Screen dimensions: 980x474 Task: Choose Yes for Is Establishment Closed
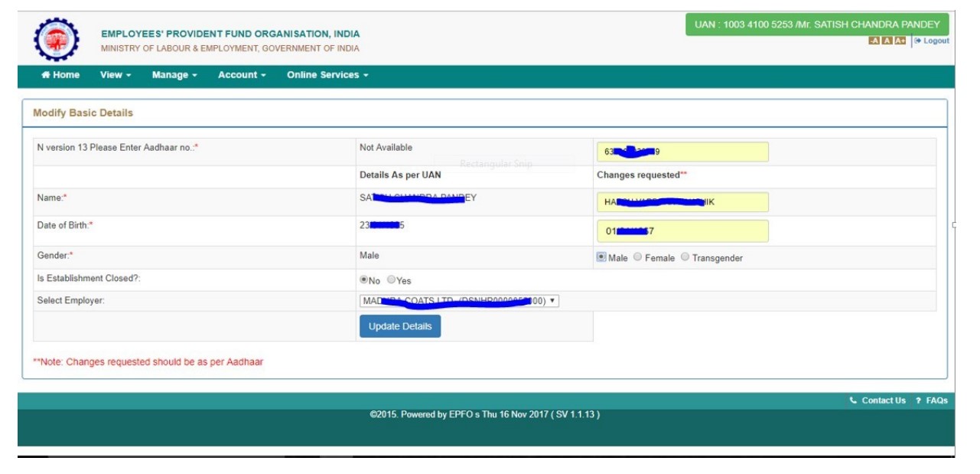391,280
